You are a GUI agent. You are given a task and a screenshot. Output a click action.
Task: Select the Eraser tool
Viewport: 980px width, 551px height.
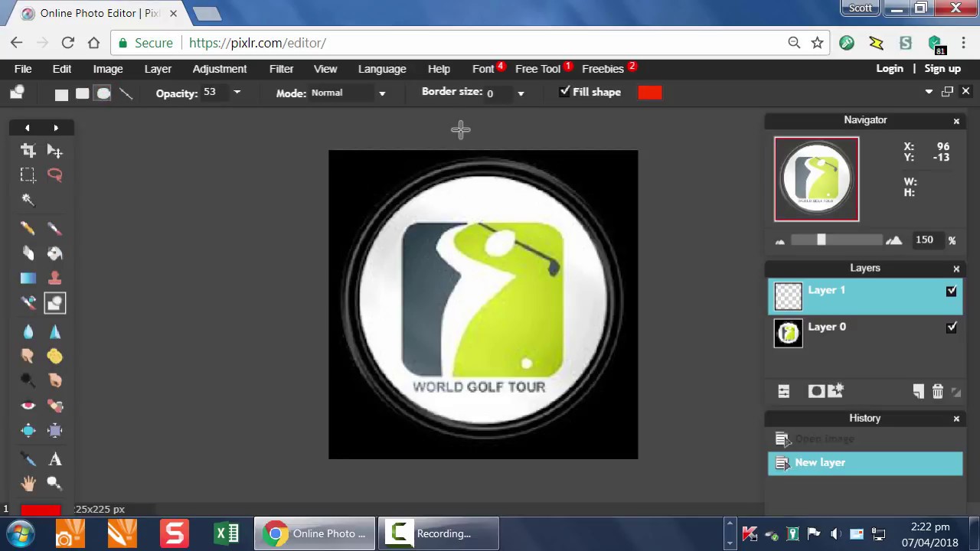click(28, 253)
